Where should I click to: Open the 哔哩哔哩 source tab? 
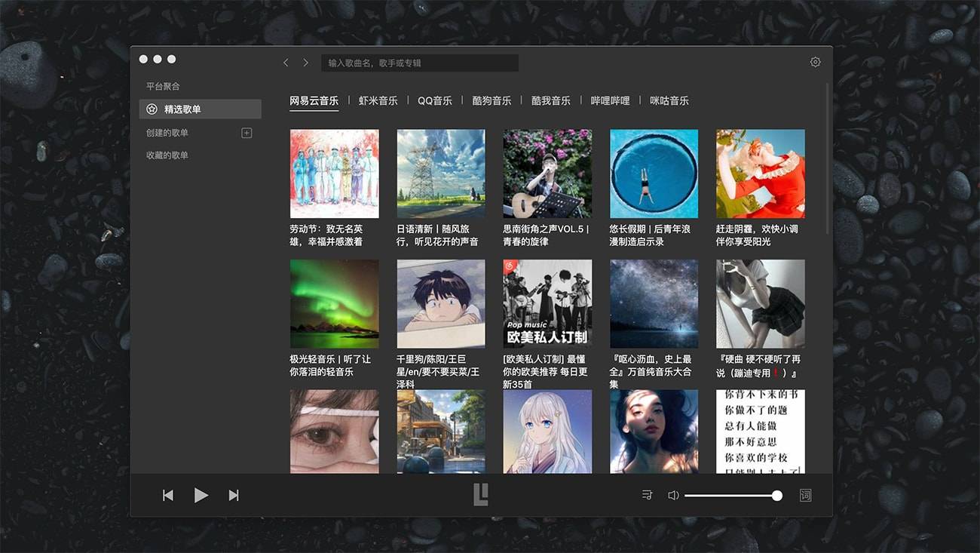[610, 100]
